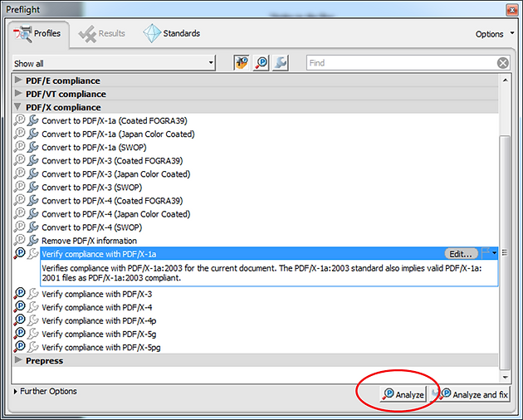Close the Preflight dialog

(512, 10)
